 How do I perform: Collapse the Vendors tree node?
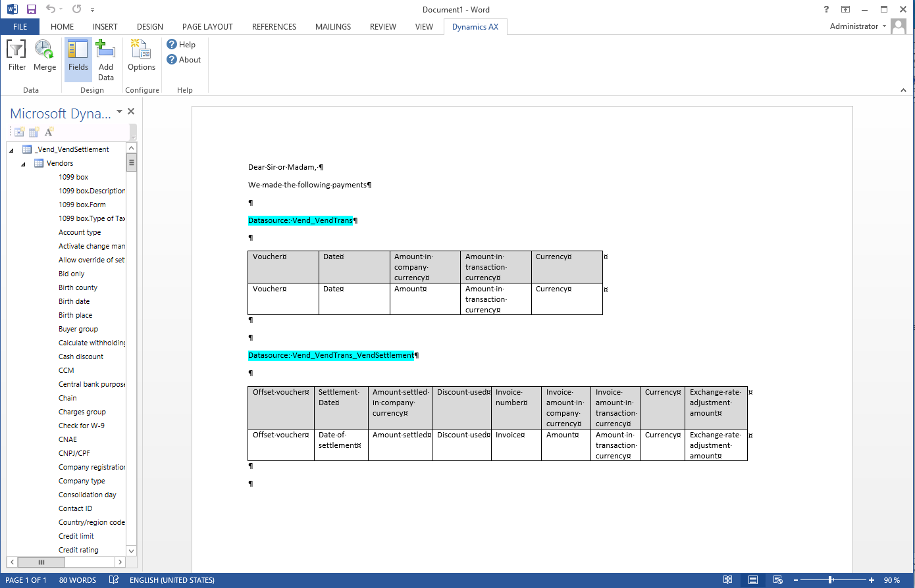23,164
